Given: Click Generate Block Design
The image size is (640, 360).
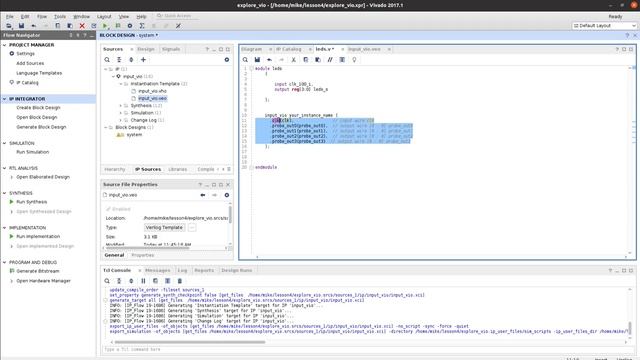Looking at the screenshot, I should point(41,127).
